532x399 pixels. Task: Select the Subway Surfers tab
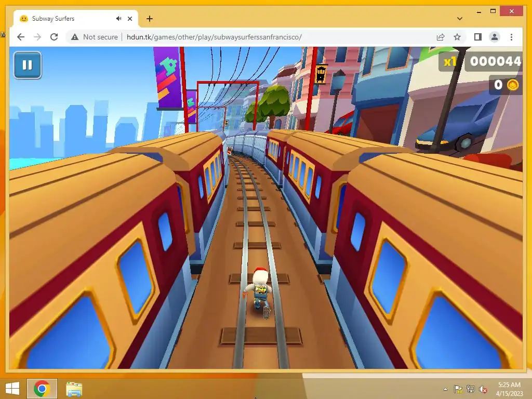click(76, 19)
